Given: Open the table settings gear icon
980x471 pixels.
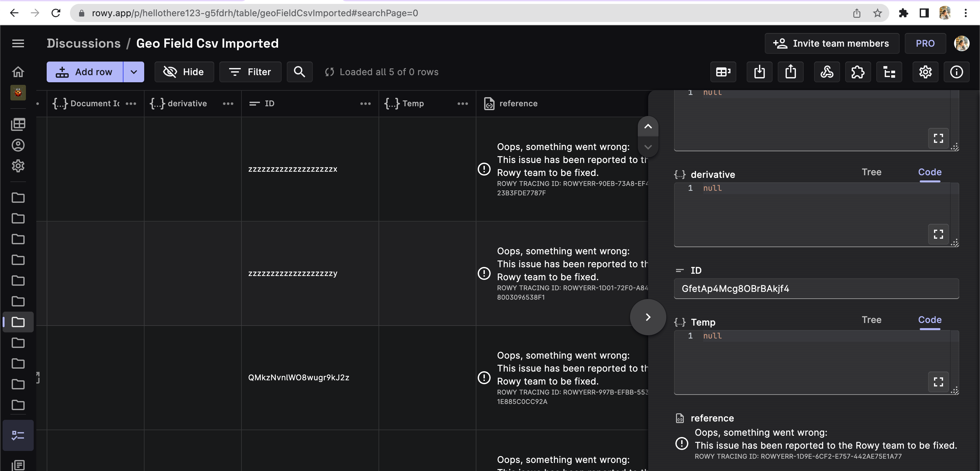Looking at the screenshot, I should point(926,72).
